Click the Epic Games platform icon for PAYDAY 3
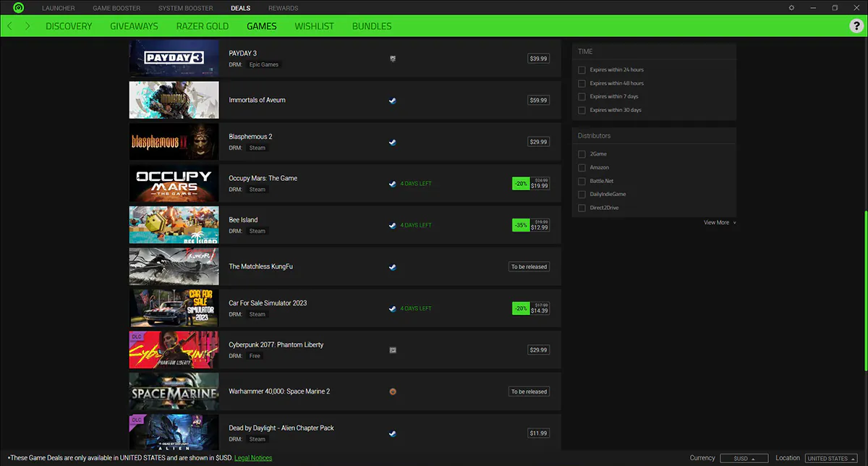 (392, 59)
